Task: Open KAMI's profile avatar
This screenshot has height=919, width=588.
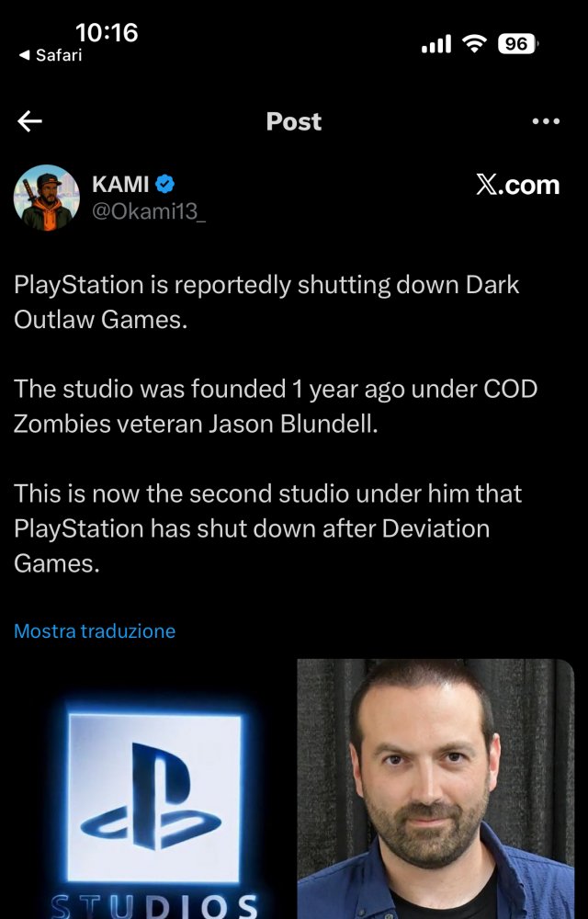Action: pos(46,198)
